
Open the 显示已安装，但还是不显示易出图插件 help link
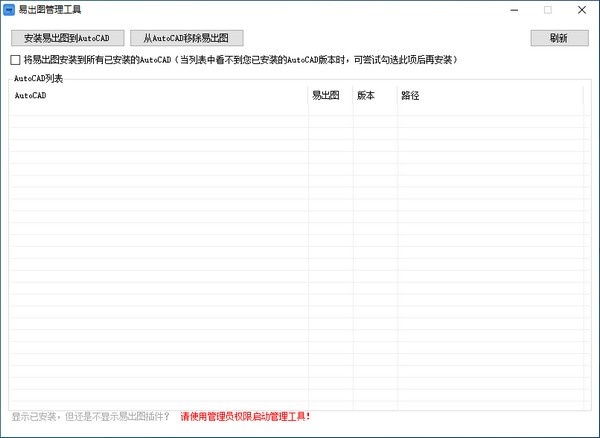pyautogui.click(x=90, y=416)
